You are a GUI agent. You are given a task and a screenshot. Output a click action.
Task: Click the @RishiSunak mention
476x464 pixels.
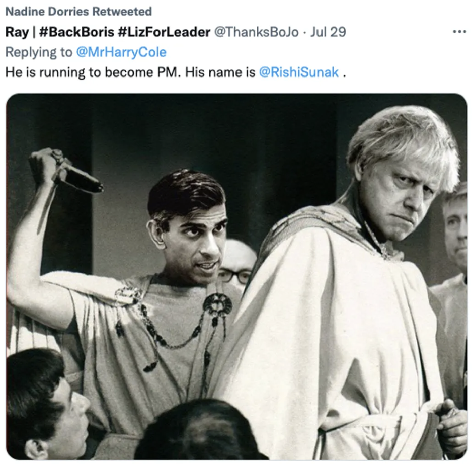[x=299, y=72]
